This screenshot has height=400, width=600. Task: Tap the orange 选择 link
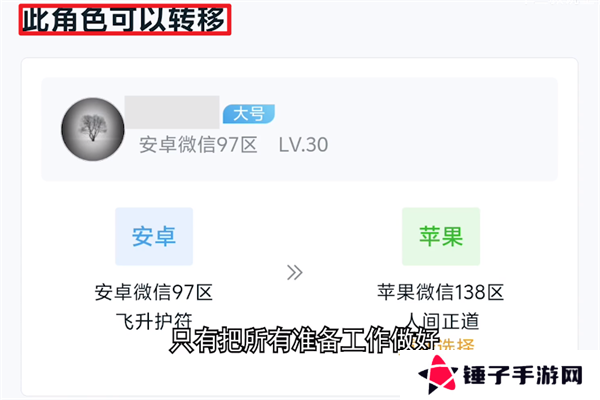click(x=455, y=344)
